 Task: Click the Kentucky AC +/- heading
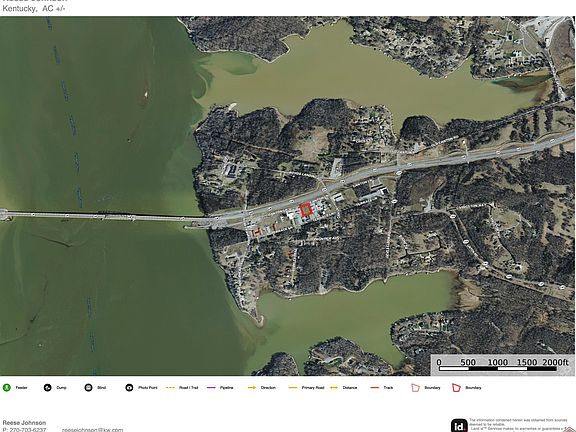coord(34,9)
